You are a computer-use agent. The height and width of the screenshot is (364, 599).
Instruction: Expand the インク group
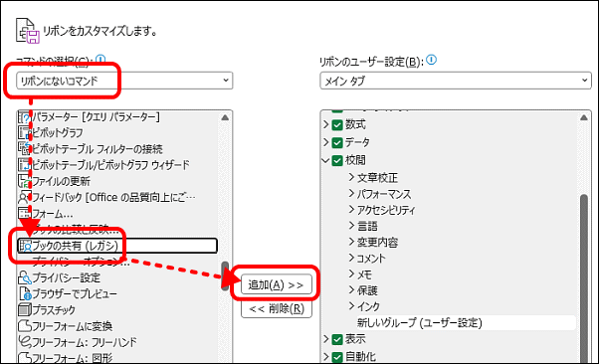tap(351, 306)
